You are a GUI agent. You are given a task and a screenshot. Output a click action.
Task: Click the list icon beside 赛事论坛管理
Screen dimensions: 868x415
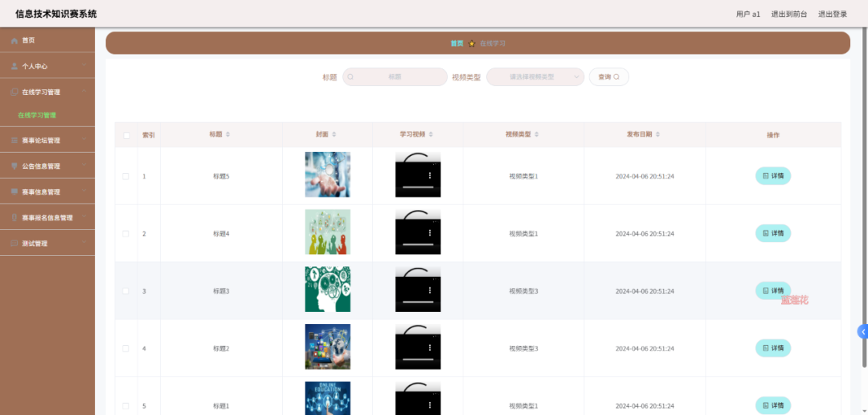tap(14, 140)
